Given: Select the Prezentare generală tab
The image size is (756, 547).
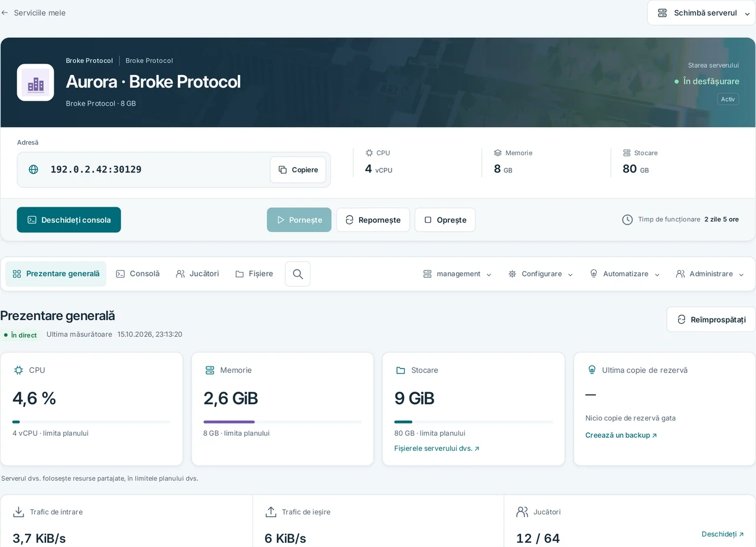Looking at the screenshot, I should 56,274.
